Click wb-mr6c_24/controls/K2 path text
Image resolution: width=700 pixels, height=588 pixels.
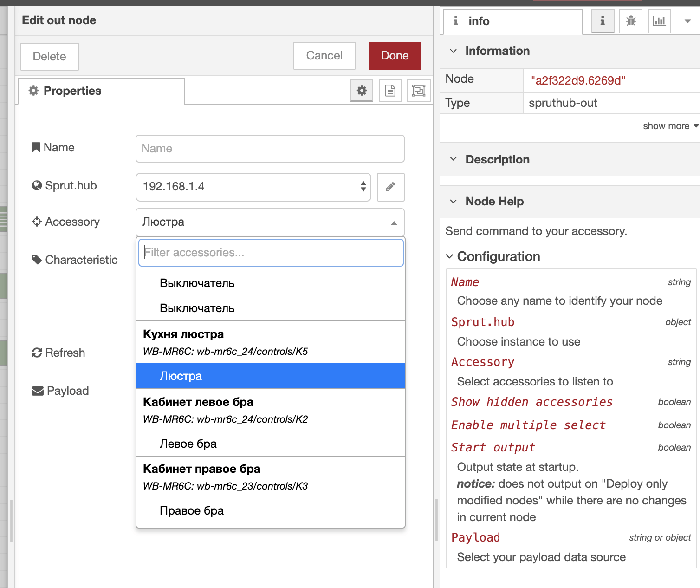pyautogui.click(x=253, y=419)
